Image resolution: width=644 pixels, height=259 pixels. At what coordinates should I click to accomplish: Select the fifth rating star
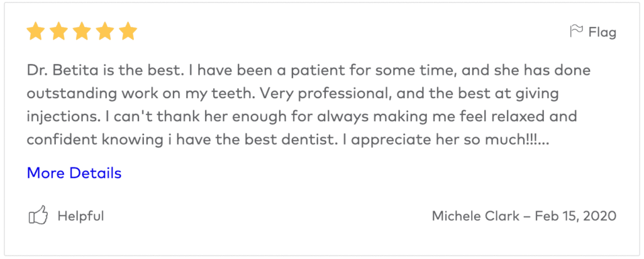tap(128, 31)
